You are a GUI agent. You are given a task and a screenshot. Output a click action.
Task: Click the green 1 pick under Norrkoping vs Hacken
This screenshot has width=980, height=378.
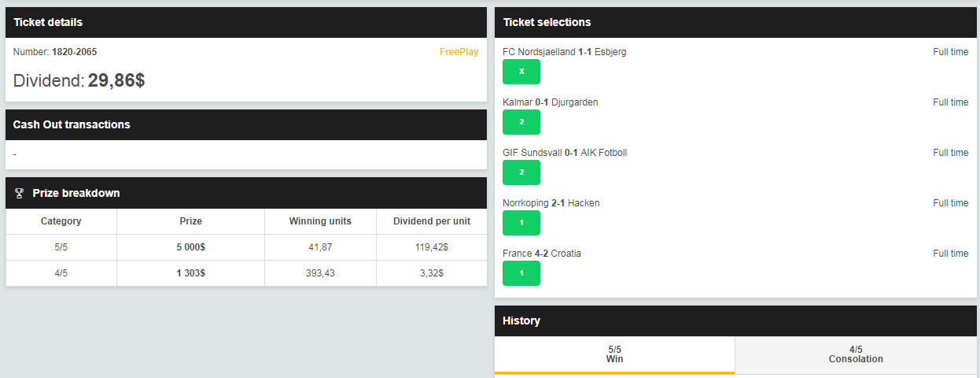[x=521, y=223]
